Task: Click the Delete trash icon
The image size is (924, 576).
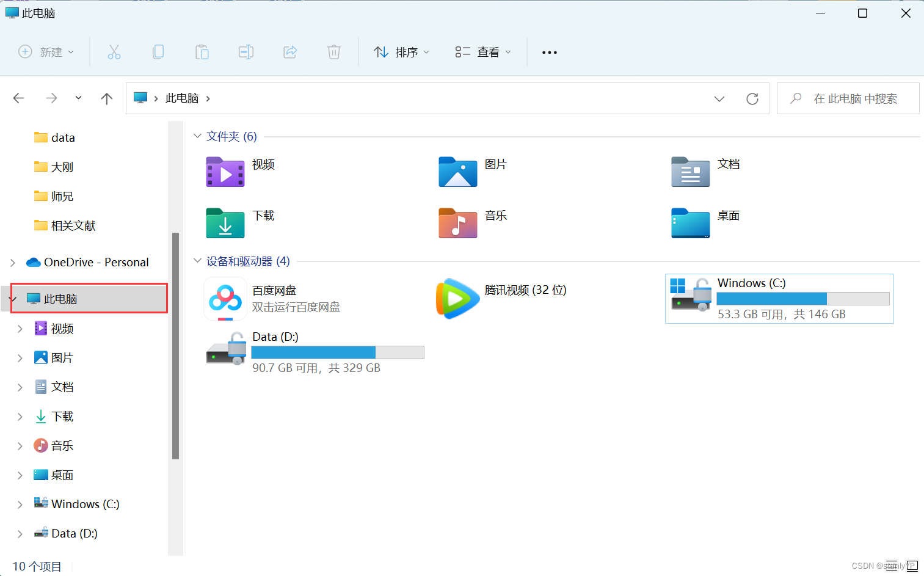Action: pos(333,52)
